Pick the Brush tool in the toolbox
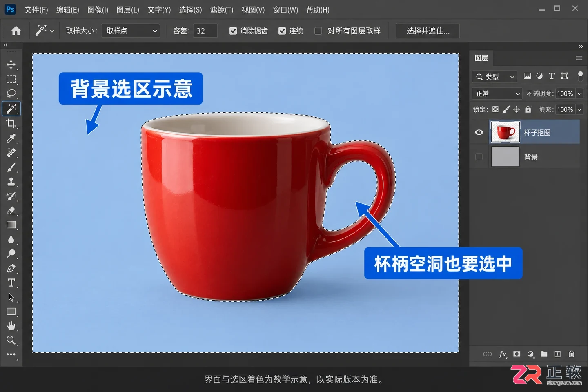This screenshot has height=392, width=588. pos(11,167)
